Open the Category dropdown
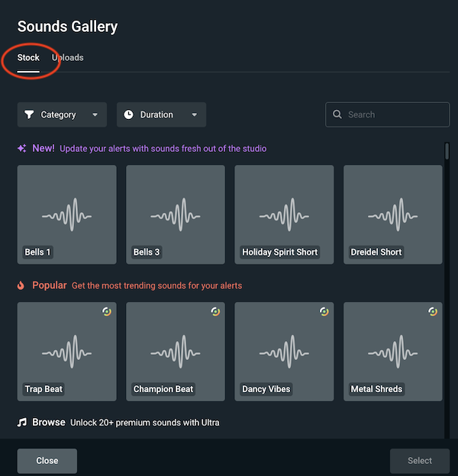Image resolution: width=458 pixels, height=476 pixels. (62, 114)
